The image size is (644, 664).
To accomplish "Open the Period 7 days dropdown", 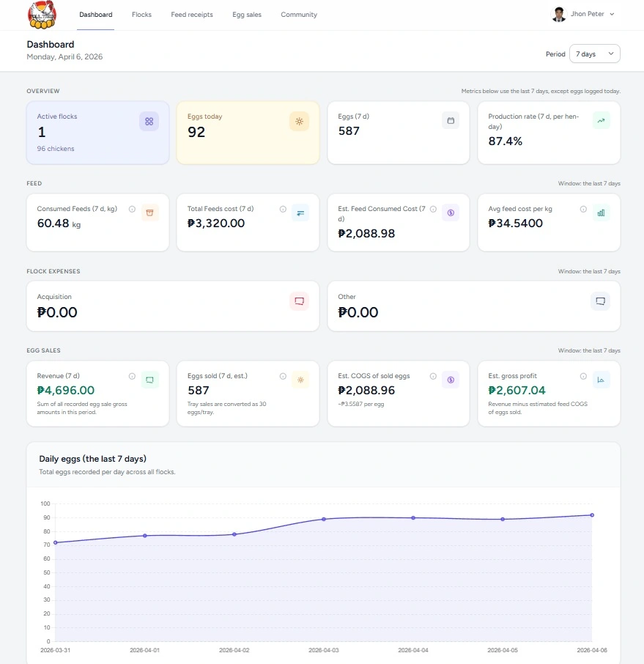I will click(x=594, y=54).
